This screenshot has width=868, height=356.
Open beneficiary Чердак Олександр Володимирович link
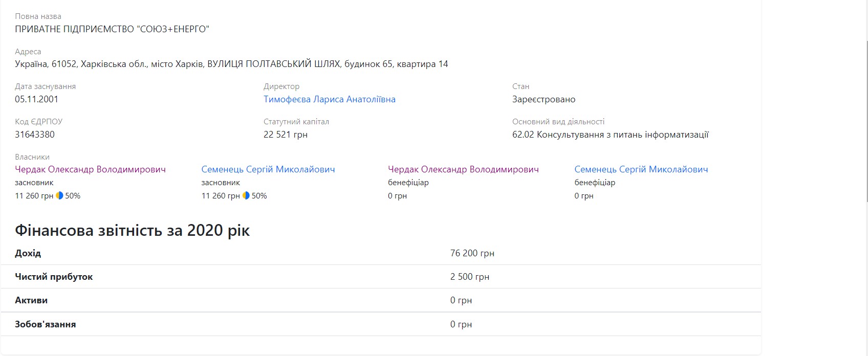pos(463,169)
